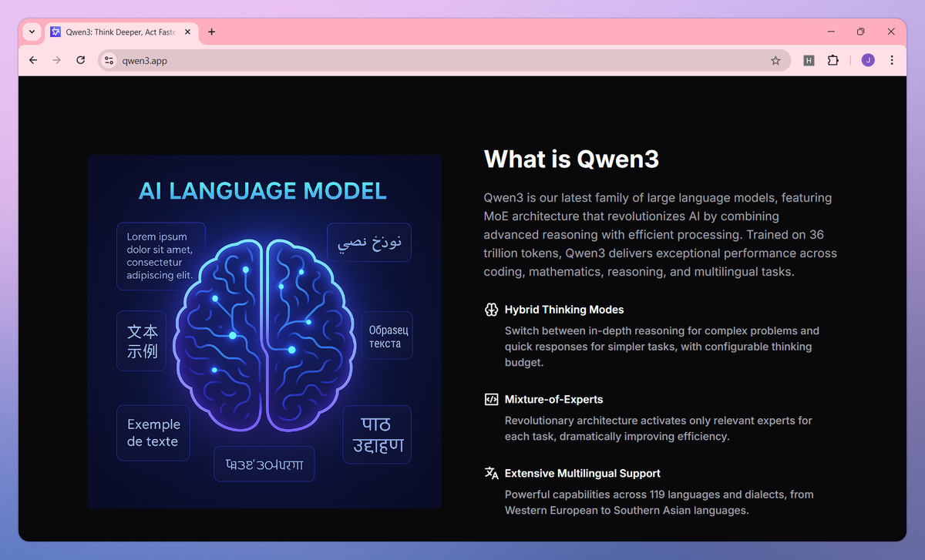Screen dimensions: 925x560
Task: Open the tab search chevron
Action: (31, 32)
